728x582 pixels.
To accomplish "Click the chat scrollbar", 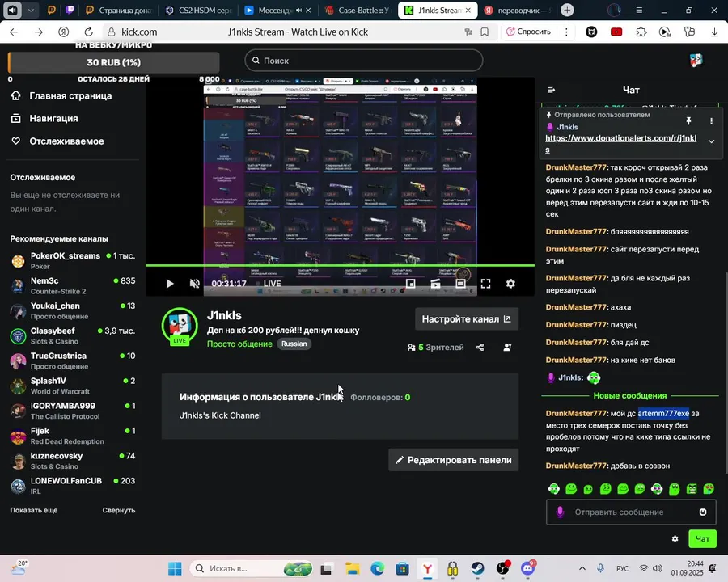I will (x=725, y=371).
